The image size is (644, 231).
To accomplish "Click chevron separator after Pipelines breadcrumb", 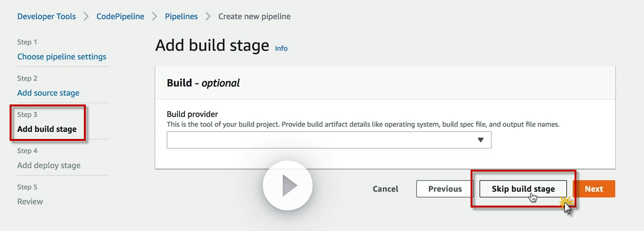I will point(208,16).
